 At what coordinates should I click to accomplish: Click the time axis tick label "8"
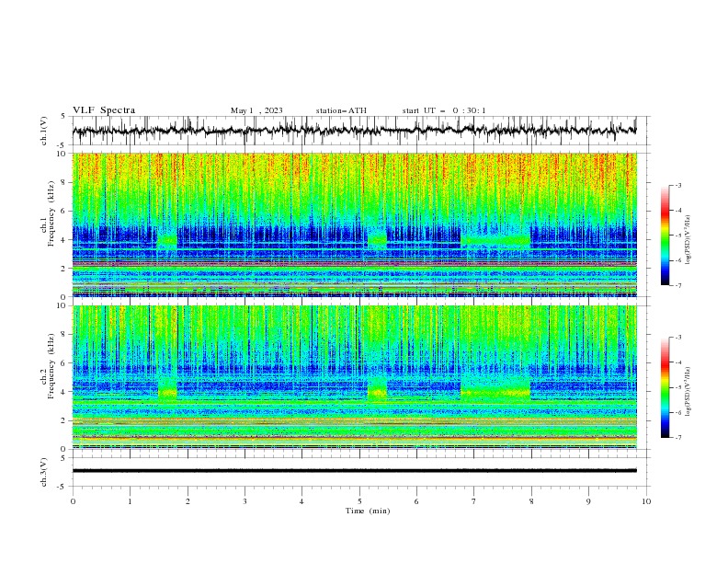531,501
